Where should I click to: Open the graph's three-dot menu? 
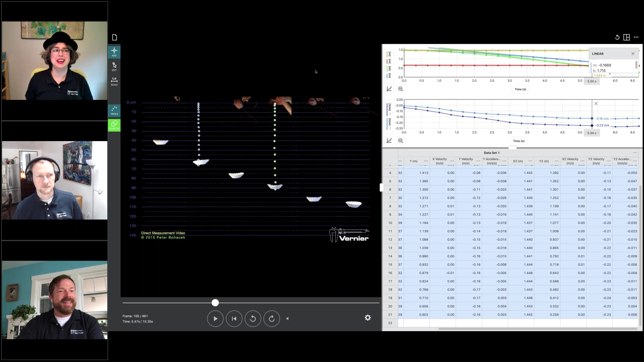tap(636, 37)
